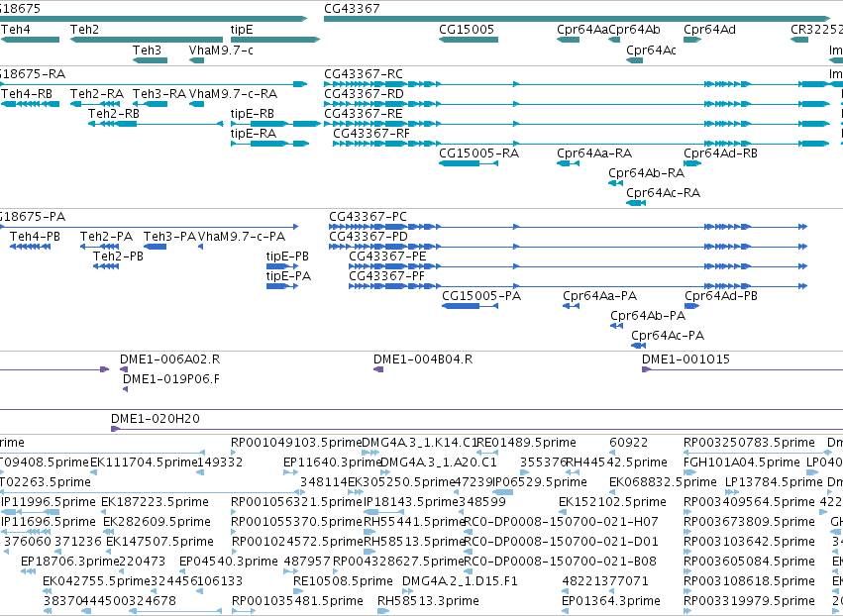843x616 pixels.
Task: Open protein CG43367-PF
Action: (579, 286)
